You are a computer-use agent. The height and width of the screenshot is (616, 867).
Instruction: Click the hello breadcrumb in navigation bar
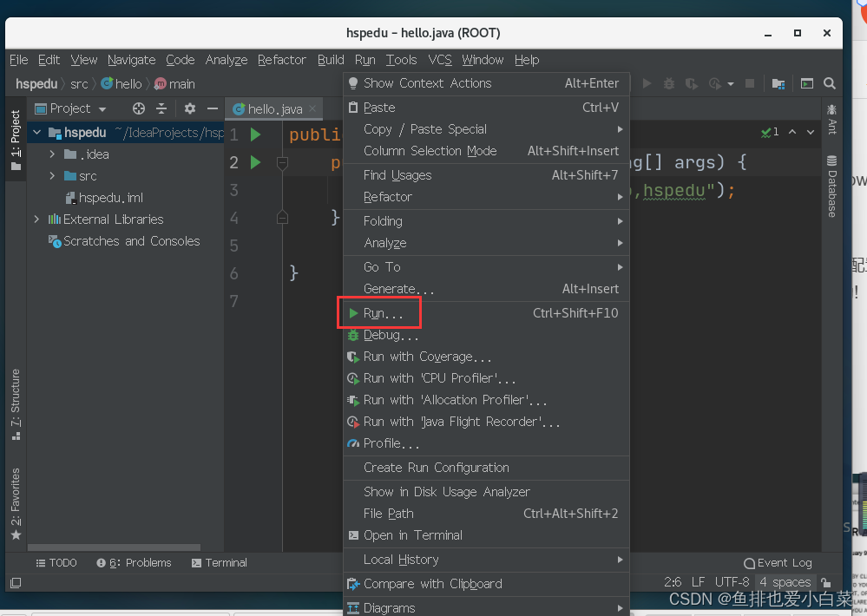pyautogui.click(x=122, y=84)
